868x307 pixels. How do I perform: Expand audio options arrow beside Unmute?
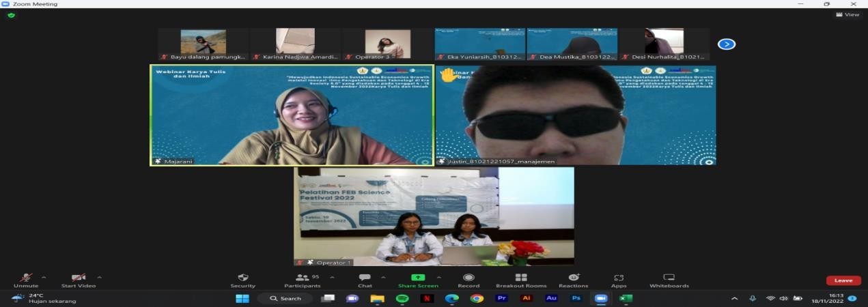(44, 277)
